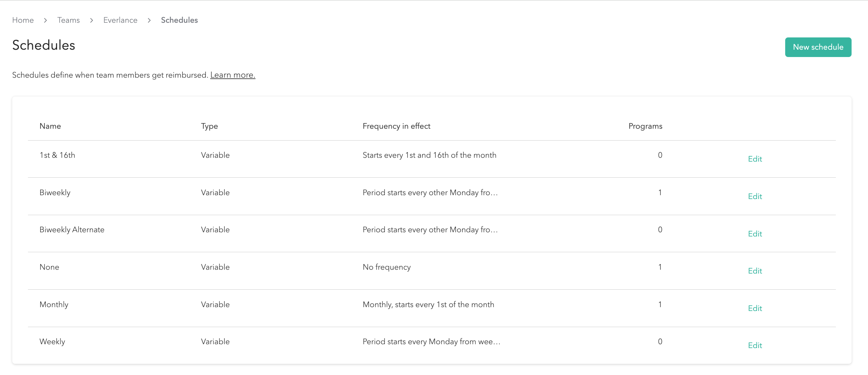Click the Frequency in effect header
Viewport: 868px width, 375px height.
(396, 126)
